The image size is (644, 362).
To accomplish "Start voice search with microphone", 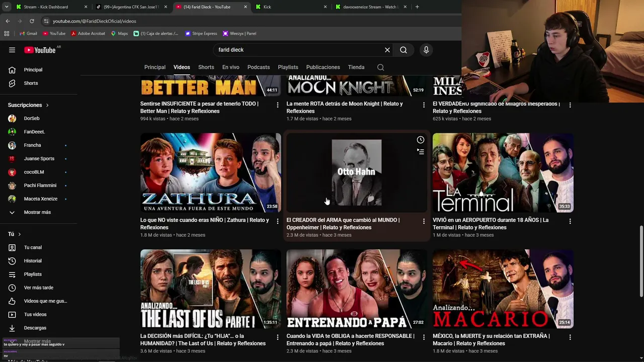I will click(426, 50).
